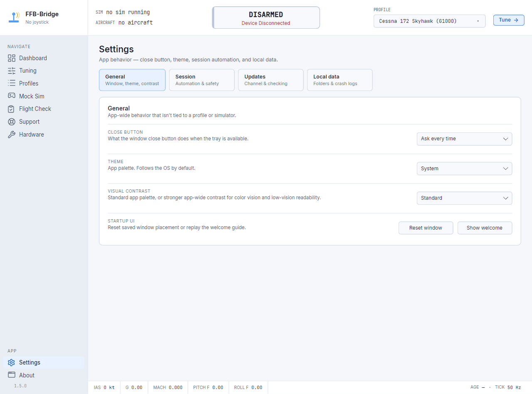The image size is (532, 394).
Task: Open the Updates settings tab
Action: [271, 80]
